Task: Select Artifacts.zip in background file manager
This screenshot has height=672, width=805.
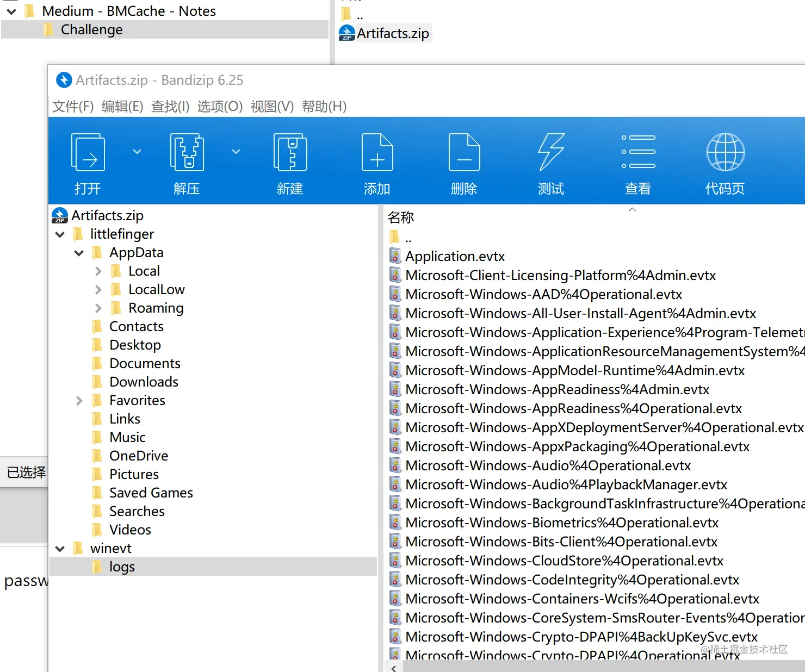Action: coord(392,33)
